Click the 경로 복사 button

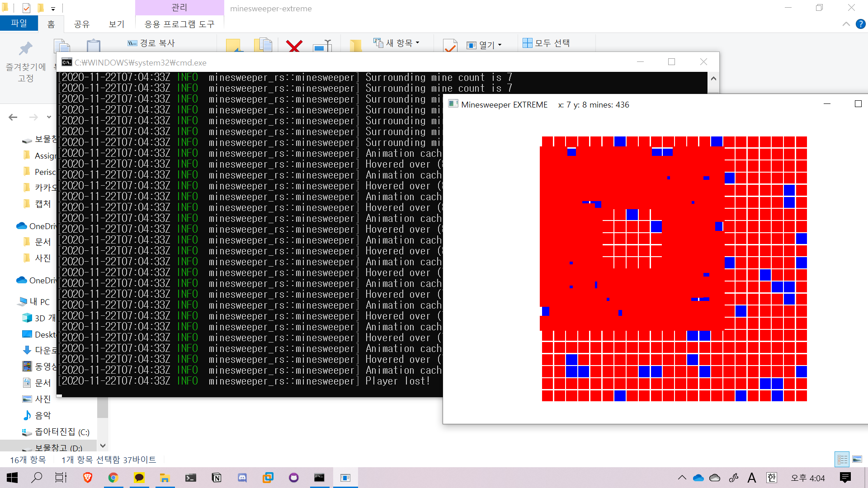point(151,43)
